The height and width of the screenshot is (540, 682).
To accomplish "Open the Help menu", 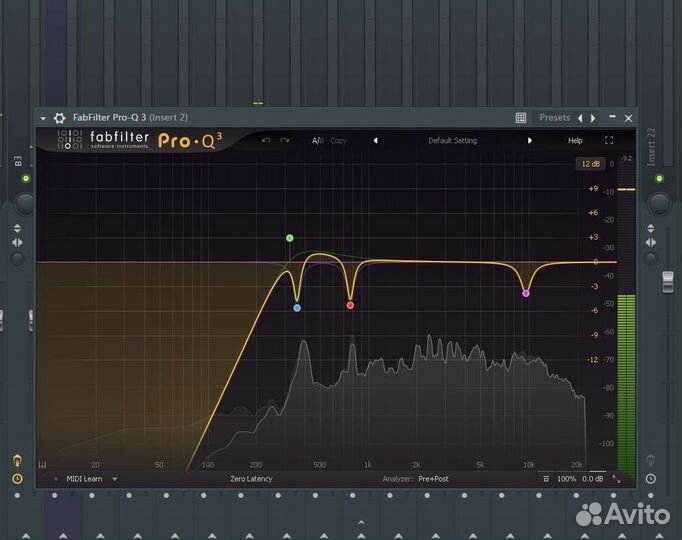I will 575,141.
